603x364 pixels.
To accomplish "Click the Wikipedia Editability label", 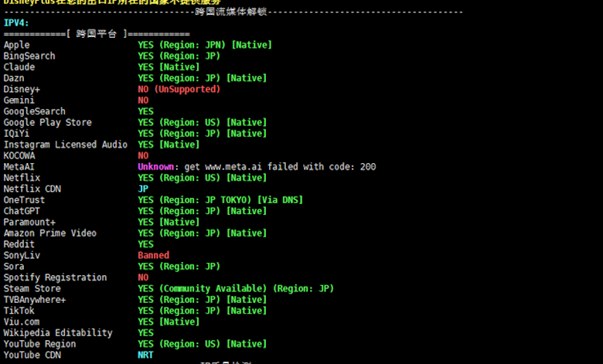I will 58,333.
